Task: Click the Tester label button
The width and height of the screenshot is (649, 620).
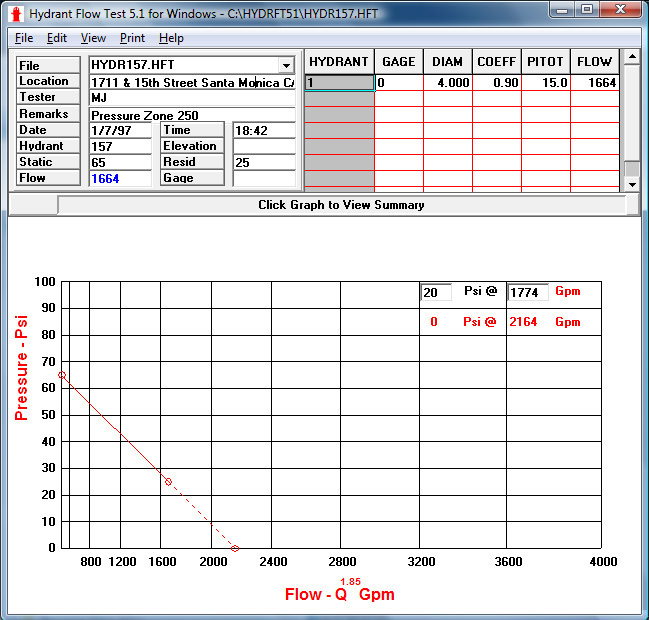Action: [x=48, y=97]
